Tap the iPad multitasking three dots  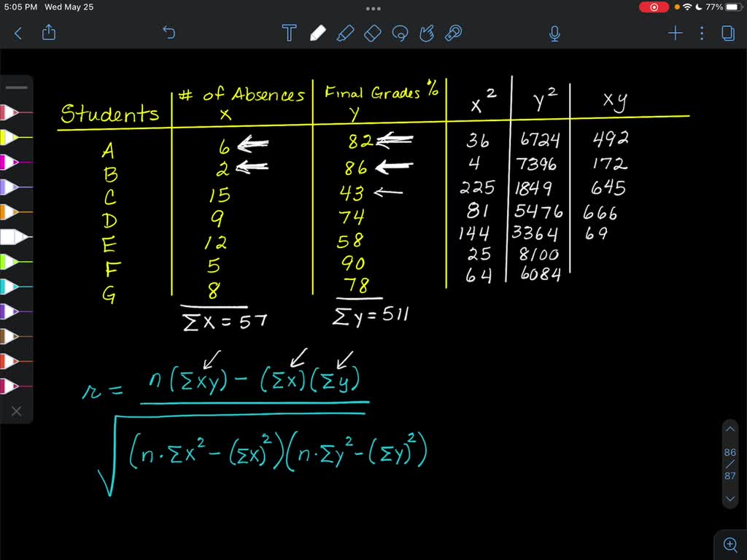(373, 9)
